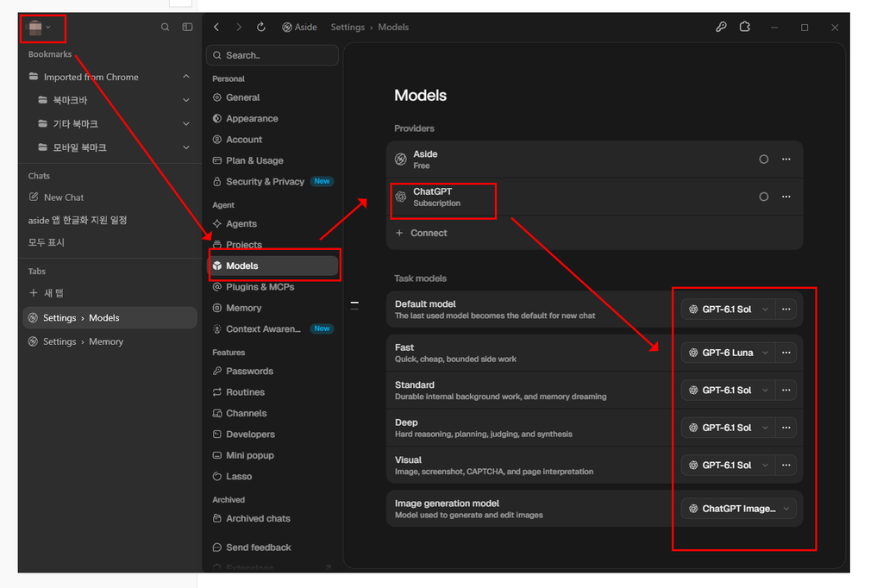This screenshot has width=883, height=588.
Task: Select the Aside provider radio button
Action: [764, 160]
